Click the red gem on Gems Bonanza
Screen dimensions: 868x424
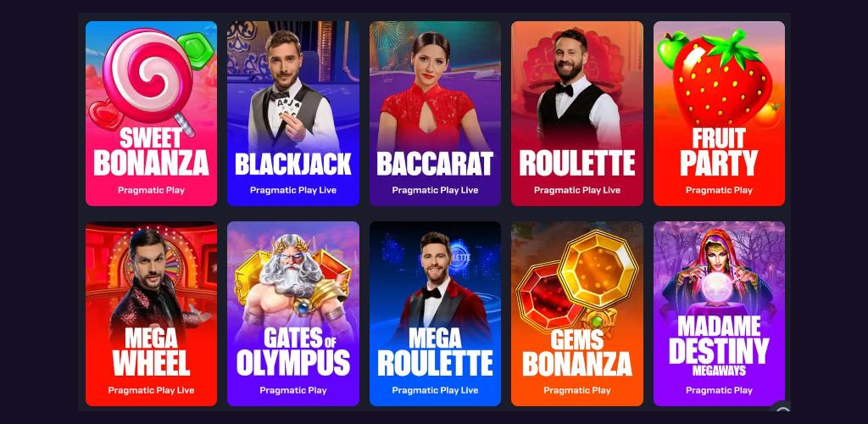(545, 296)
